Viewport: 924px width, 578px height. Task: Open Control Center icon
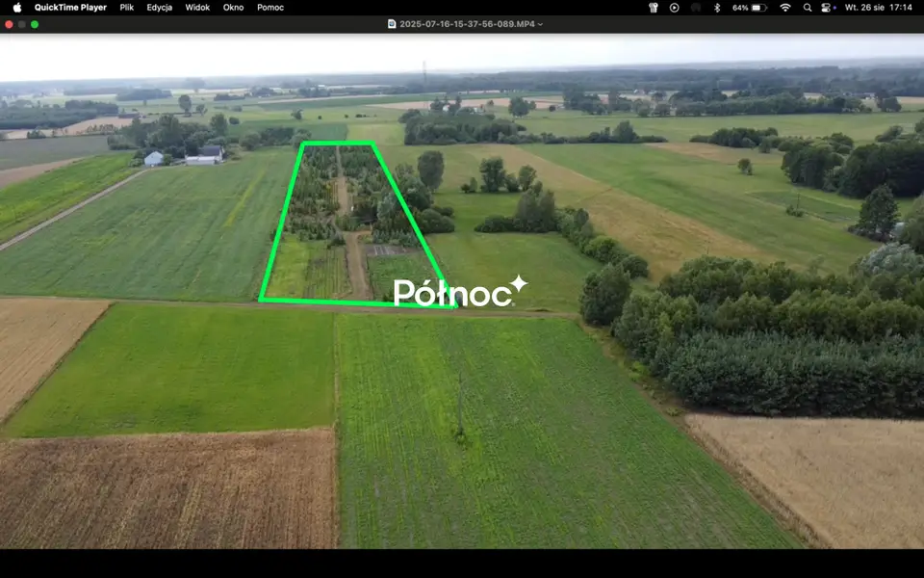coord(827,8)
